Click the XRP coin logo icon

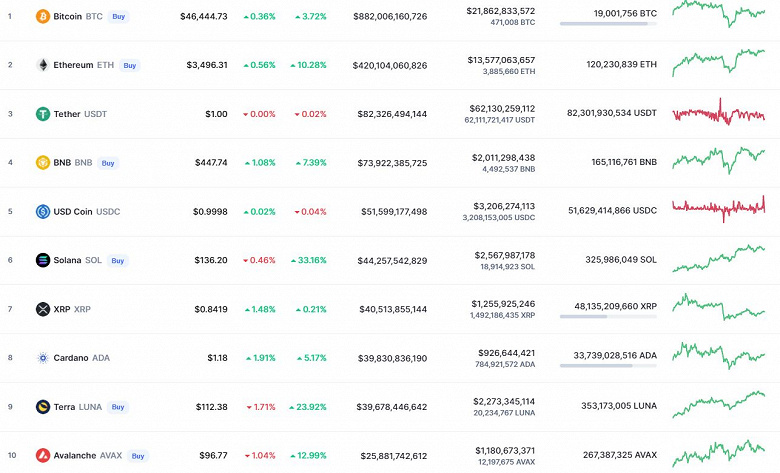click(x=43, y=309)
